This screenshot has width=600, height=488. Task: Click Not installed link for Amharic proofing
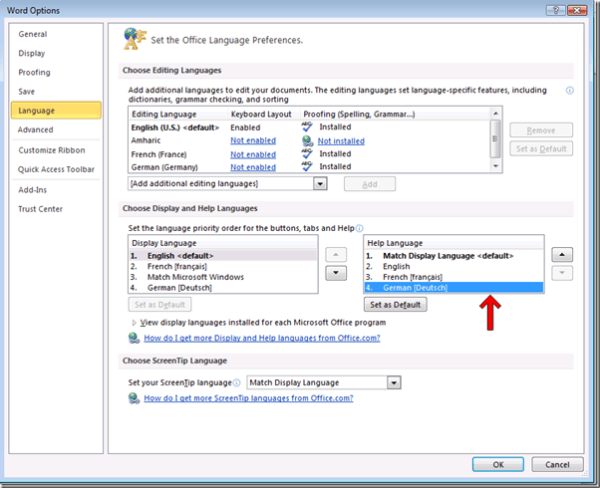[x=341, y=141]
